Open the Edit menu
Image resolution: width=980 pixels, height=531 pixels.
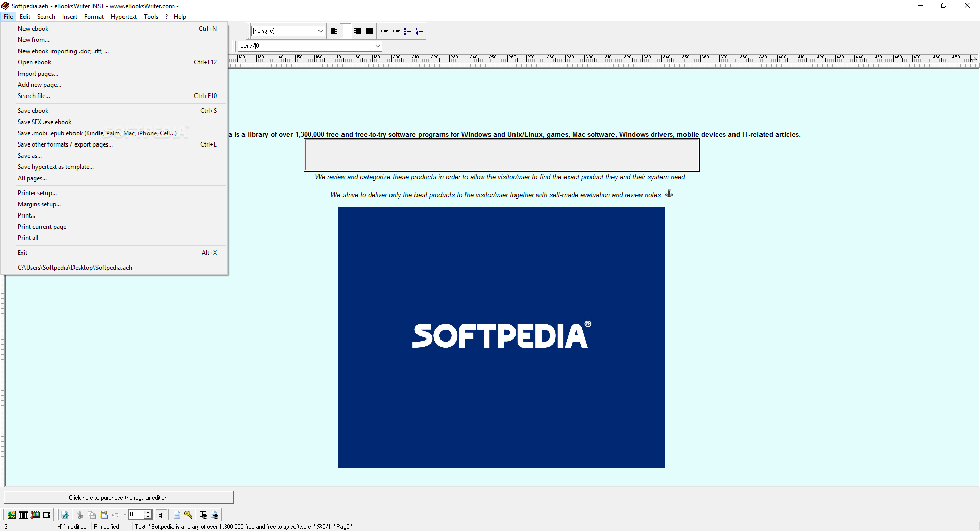pyautogui.click(x=25, y=17)
